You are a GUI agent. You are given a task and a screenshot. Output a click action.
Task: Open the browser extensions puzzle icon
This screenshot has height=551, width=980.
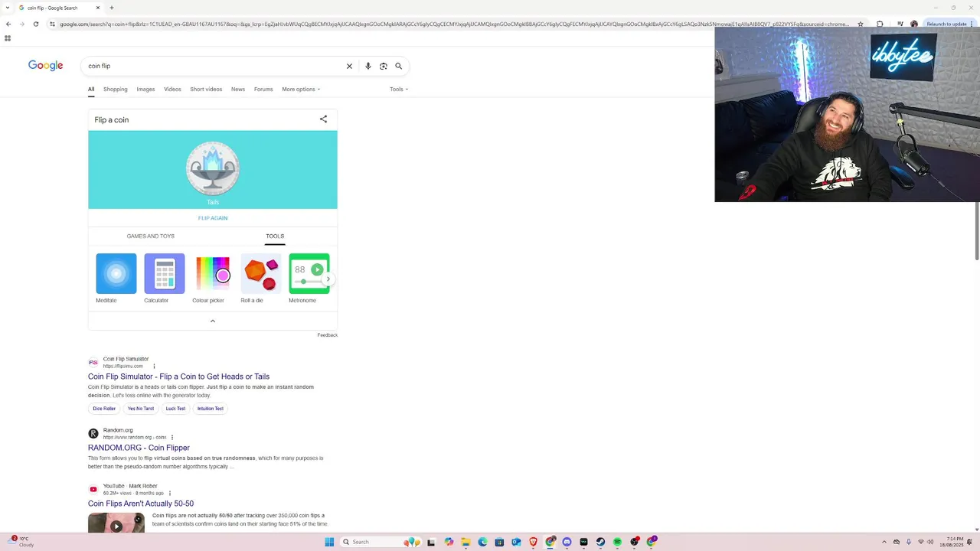tap(880, 24)
